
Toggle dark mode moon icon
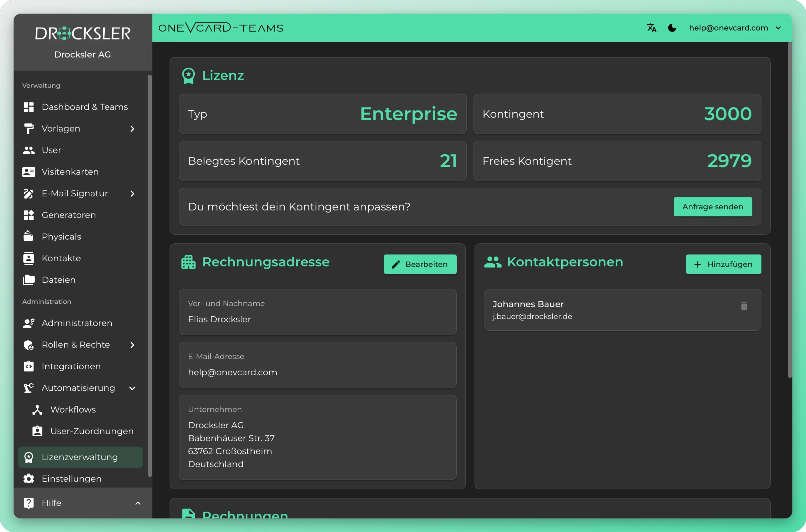pyautogui.click(x=672, y=28)
